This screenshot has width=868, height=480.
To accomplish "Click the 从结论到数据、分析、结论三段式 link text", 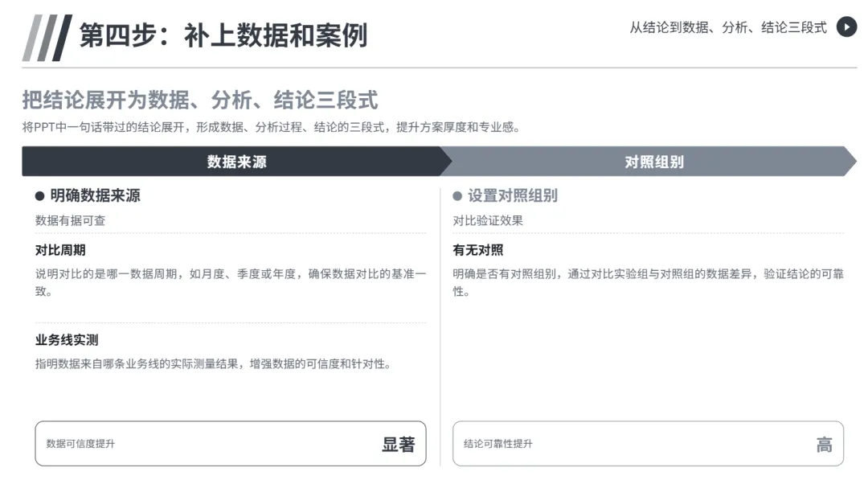I will click(728, 27).
